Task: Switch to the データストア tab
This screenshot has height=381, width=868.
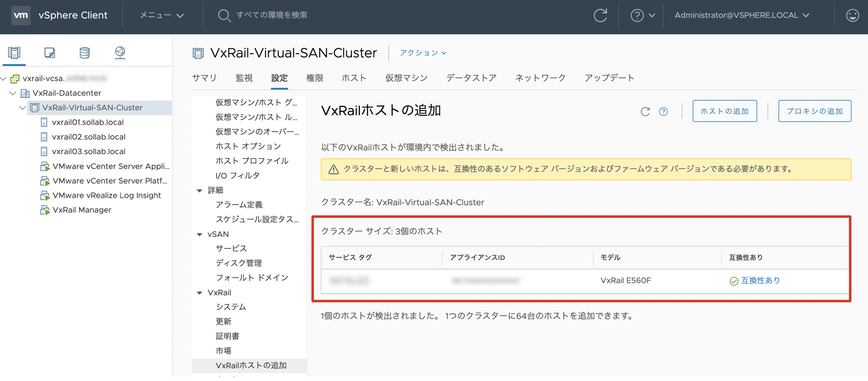Action: 471,78
